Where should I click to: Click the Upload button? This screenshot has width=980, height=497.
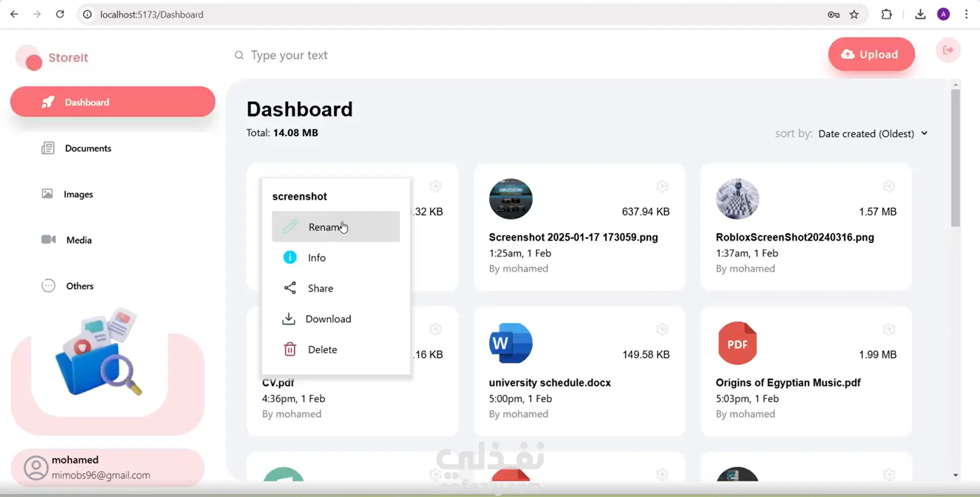pos(871,54)
